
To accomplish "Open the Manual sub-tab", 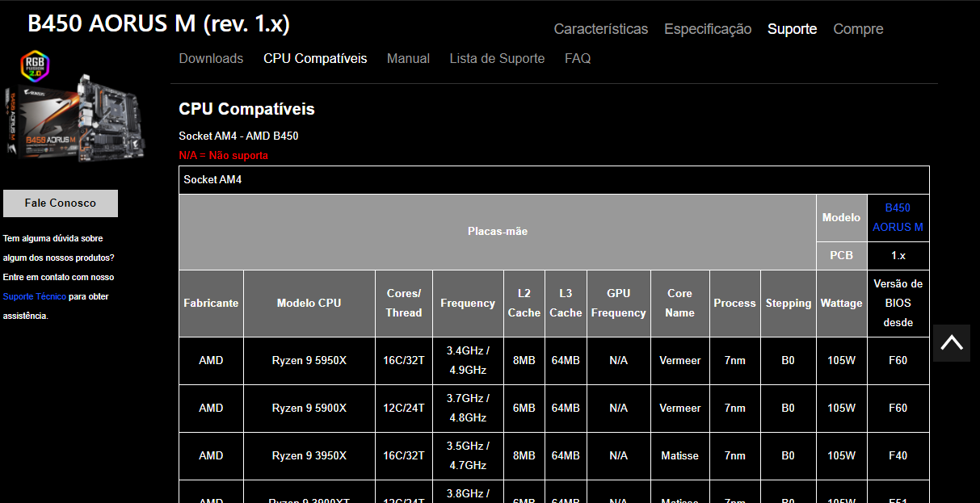I will pos(408,58).
